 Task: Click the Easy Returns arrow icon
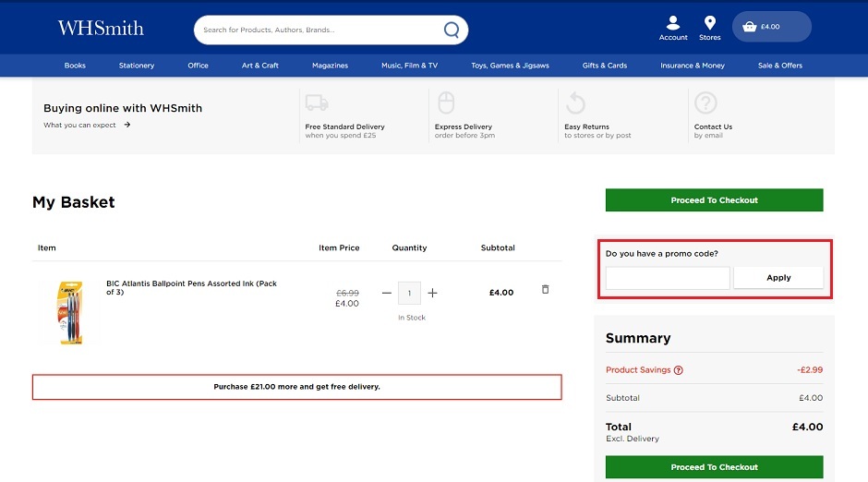pyautogui.click(x=575, y=102)
